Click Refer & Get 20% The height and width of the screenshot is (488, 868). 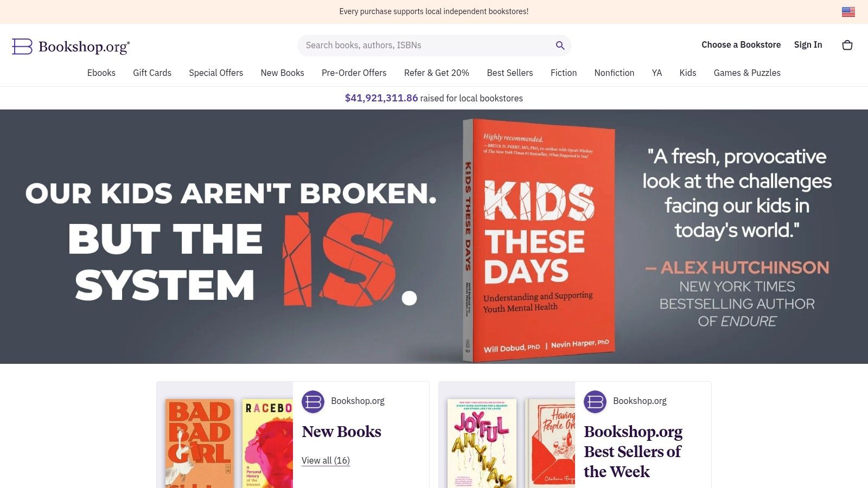[437, 73]
